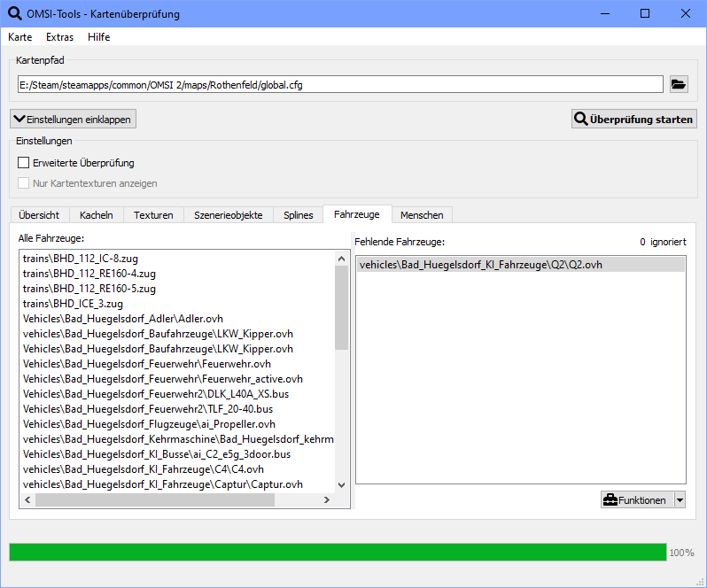Screen dimensions: 707x588
Task: Click the OMSI-Tools magnifier icon in title bar
Action: coord(15,13)
